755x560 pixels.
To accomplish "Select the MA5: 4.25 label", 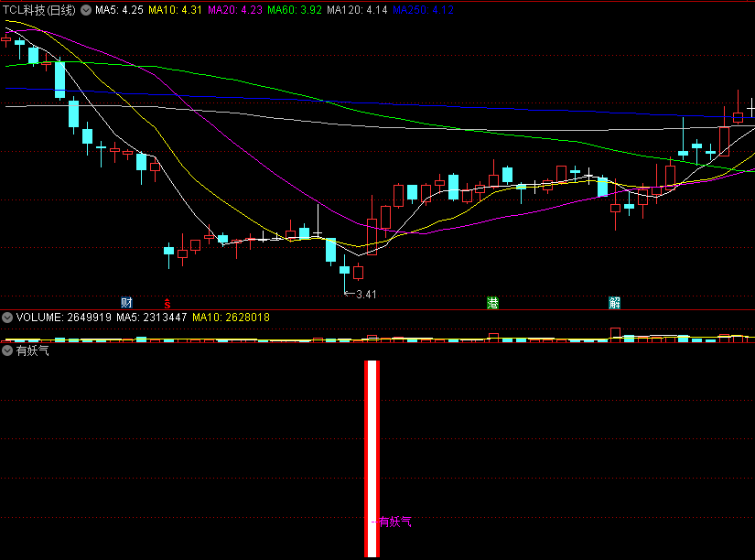I will pyautogui.click(x=119, y=10).
